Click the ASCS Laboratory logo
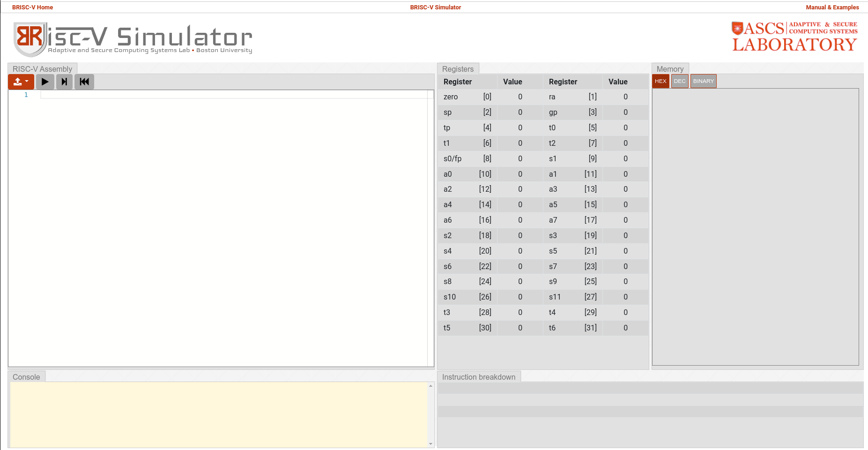Viewport: 868px width, 450px height. click(794, 37)
